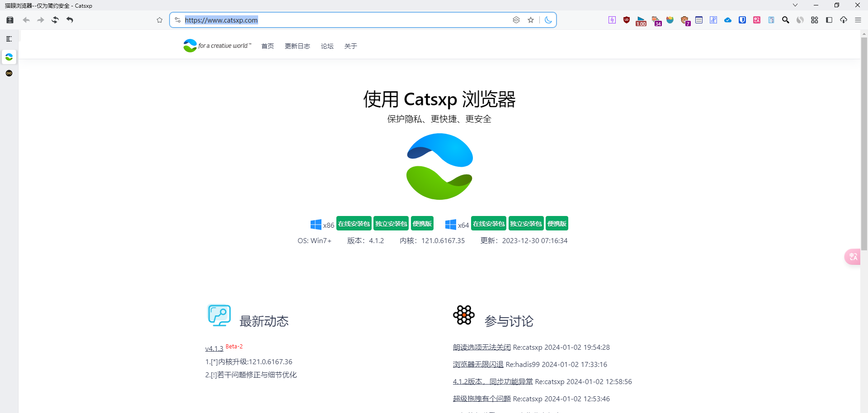Toggle the side panel icon
This screenshot has height=413, width=868.
click(x=829, y=20)
